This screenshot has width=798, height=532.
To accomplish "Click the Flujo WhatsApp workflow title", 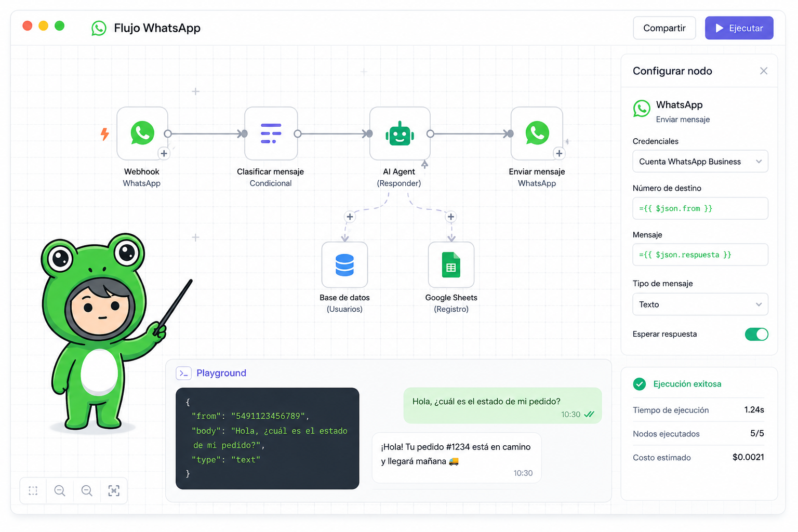I will coord(157,28).
